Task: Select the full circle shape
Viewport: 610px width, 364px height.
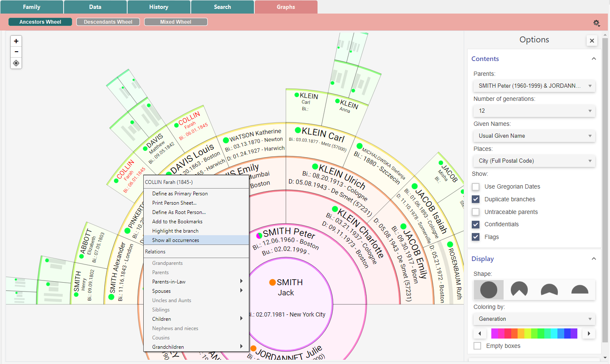Action: (489, 290)
